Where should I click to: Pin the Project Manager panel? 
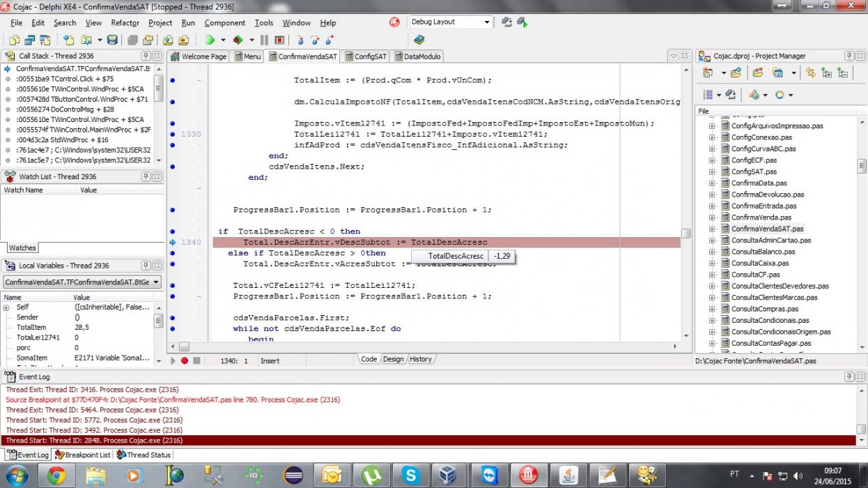click(x=849, y=56)
